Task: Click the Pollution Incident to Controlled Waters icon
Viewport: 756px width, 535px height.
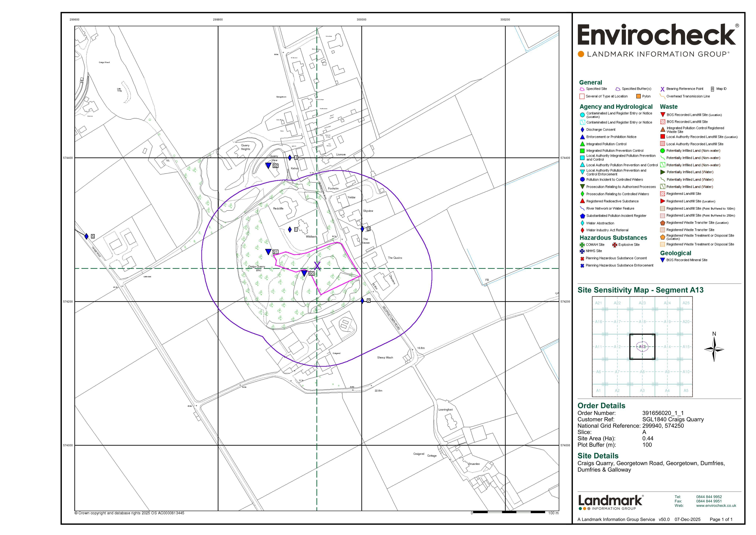Action: pos(582,180)
